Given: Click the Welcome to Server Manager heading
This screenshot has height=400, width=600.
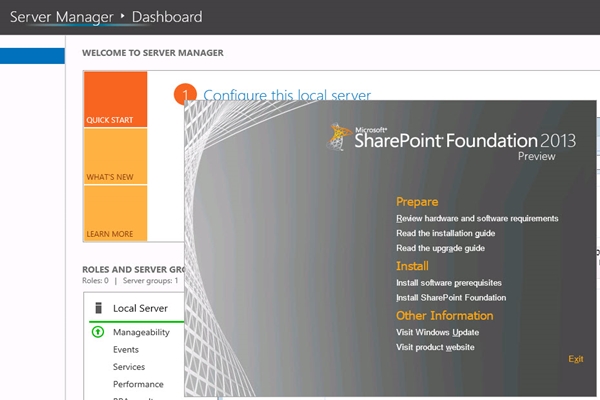Looking at the screenshot, I should (x=153, y=53).
